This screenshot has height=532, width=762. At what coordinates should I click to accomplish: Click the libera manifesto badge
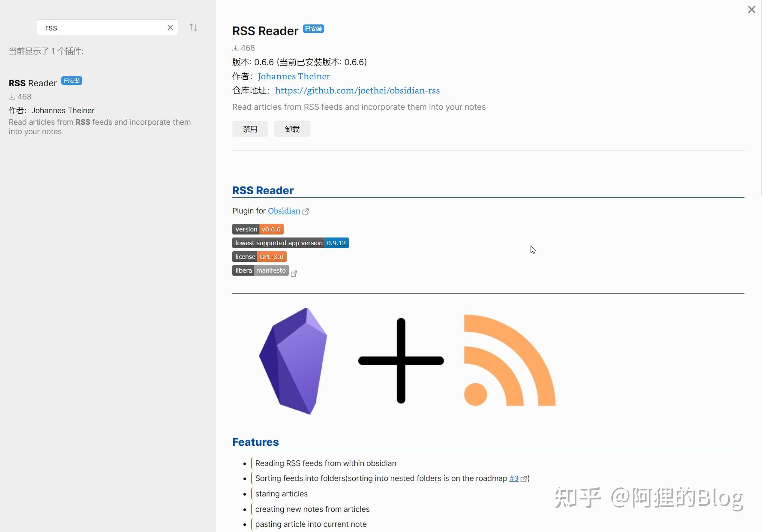coord(261,271)
